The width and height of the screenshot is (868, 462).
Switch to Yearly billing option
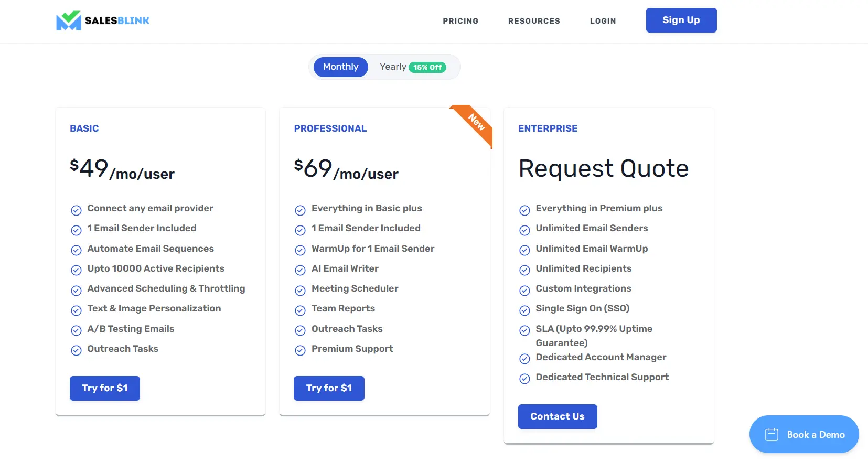tap(393, 67)
